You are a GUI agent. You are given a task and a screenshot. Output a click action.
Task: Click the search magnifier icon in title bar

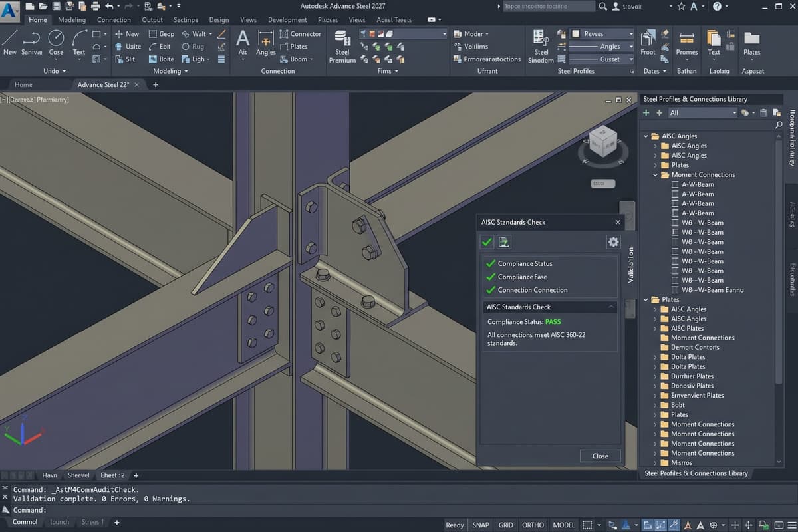(603, 6)
